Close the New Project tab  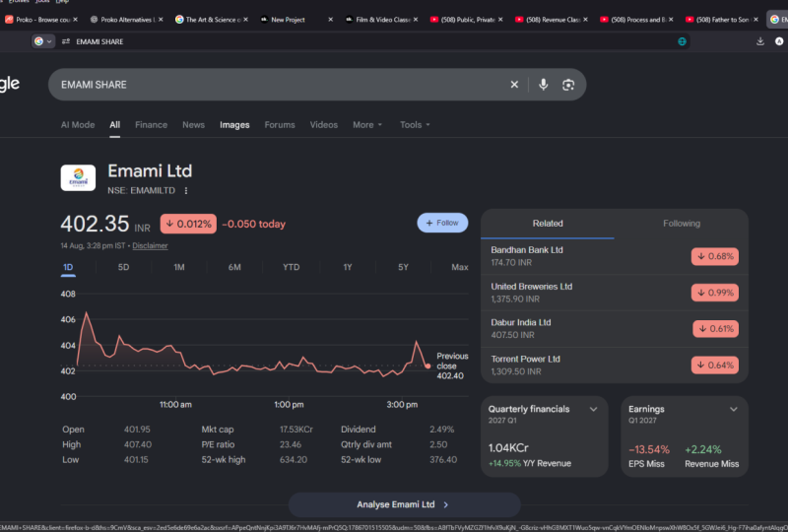point(330,19)
